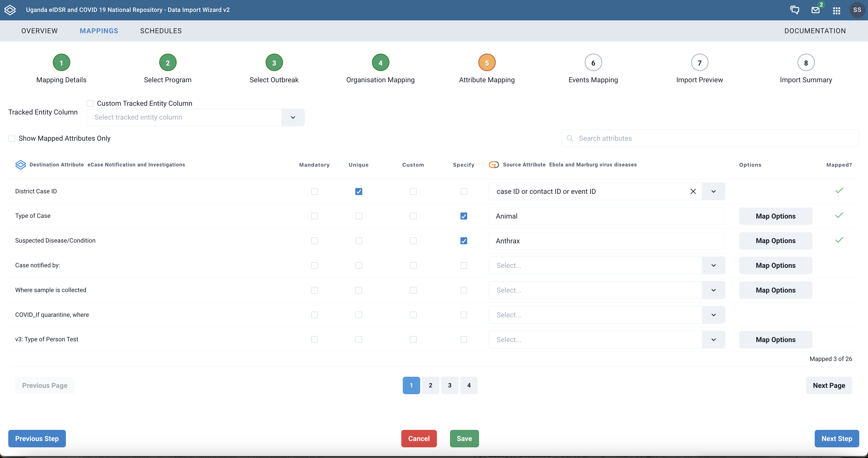
Task: Click the Source Attribute Go.Data icon
Action: click(x=494, y=164)
